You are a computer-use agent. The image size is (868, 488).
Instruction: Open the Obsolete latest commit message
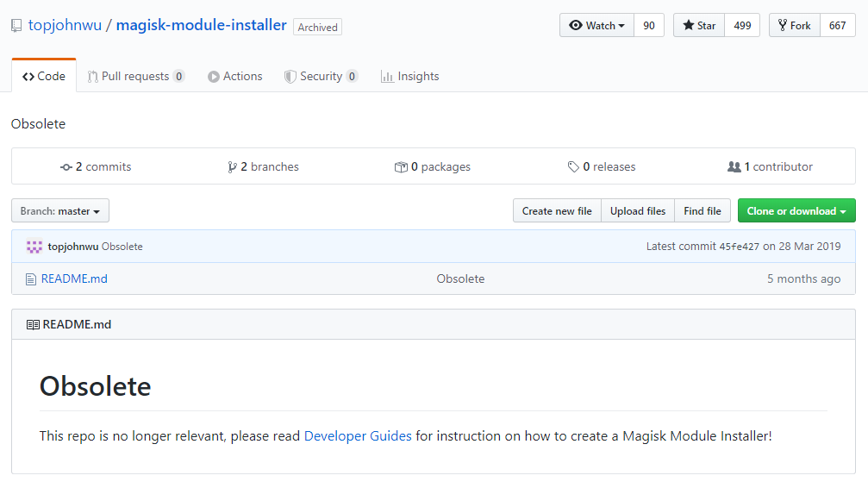click(x=122, y=247)
